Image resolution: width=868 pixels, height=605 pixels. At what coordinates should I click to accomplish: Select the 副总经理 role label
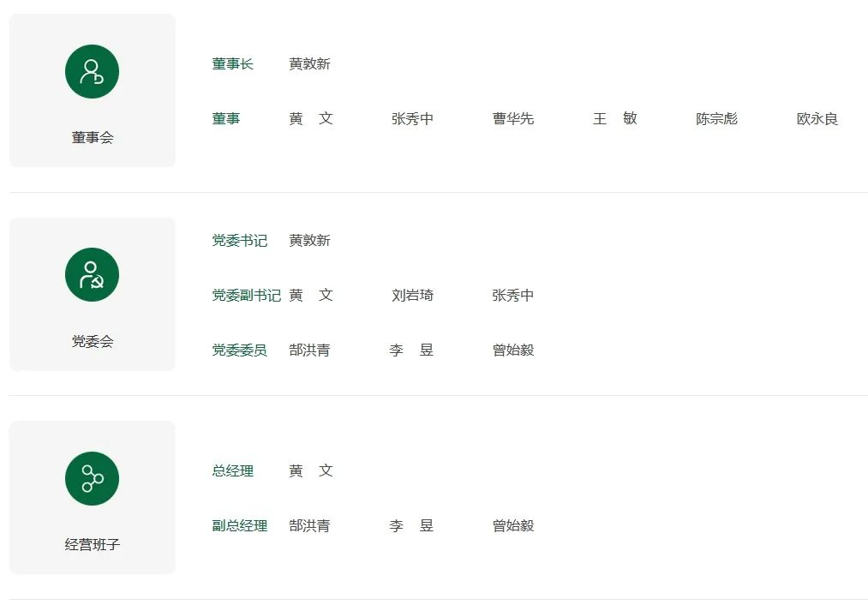[x=240, y=525]
